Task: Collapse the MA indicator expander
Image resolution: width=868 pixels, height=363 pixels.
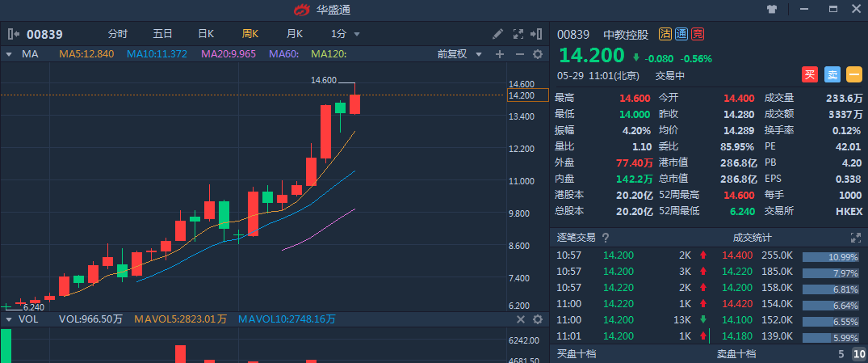Action: pyautogui.click(x=10, y=54)
